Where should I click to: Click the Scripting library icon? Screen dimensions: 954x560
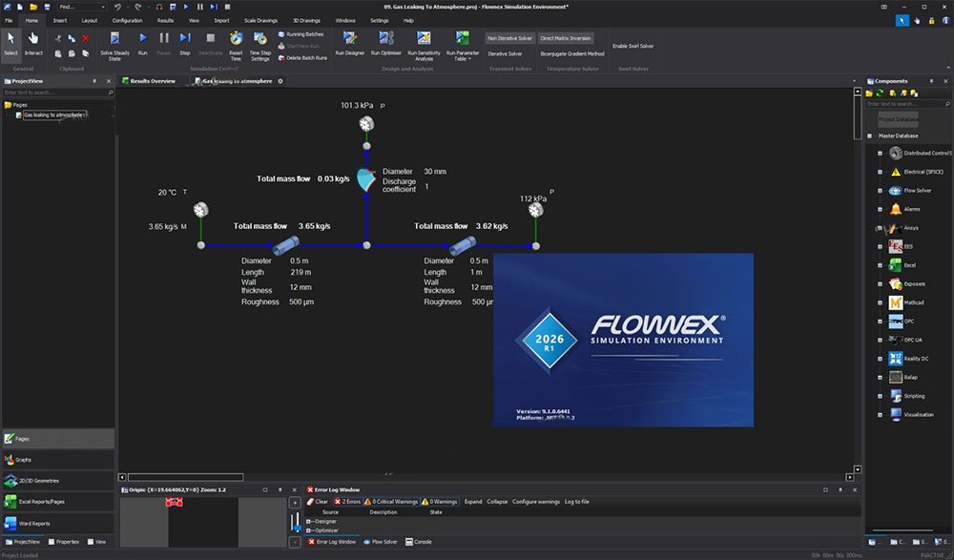896,396
